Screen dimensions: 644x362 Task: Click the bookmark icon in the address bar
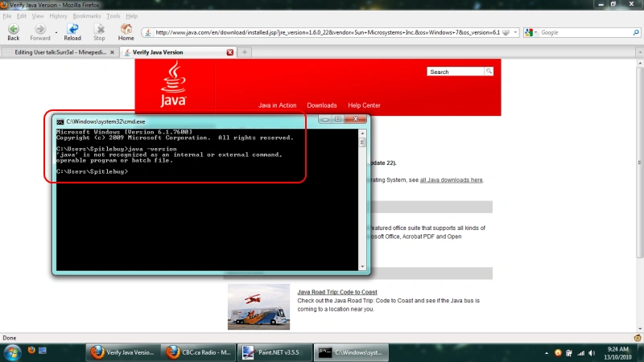[x=506, y=32]
